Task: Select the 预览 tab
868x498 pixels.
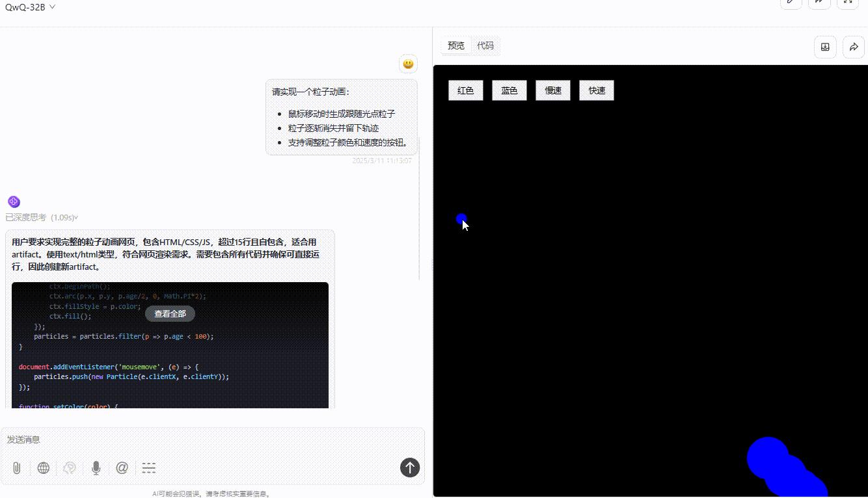Action: click(x=455, y=46)
